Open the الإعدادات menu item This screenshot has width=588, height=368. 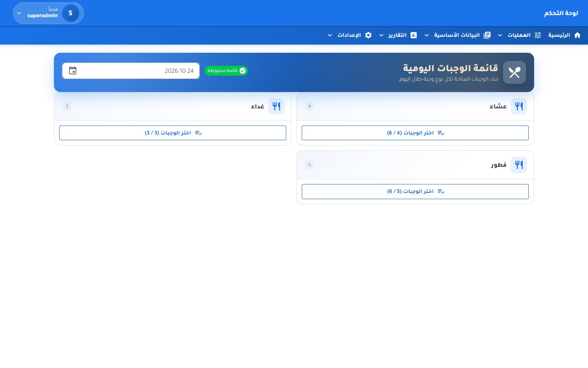coord(350,35)
